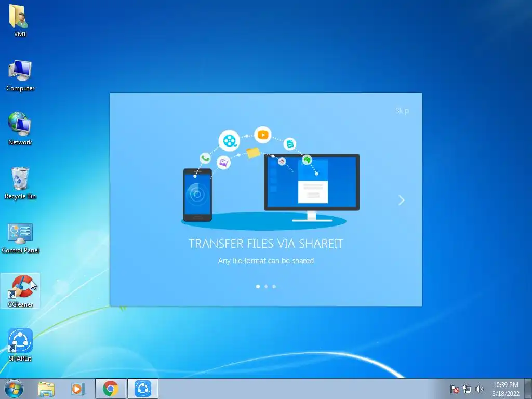
Task: Open the VM1 folder desktop icon
Action: click(19, 20)
